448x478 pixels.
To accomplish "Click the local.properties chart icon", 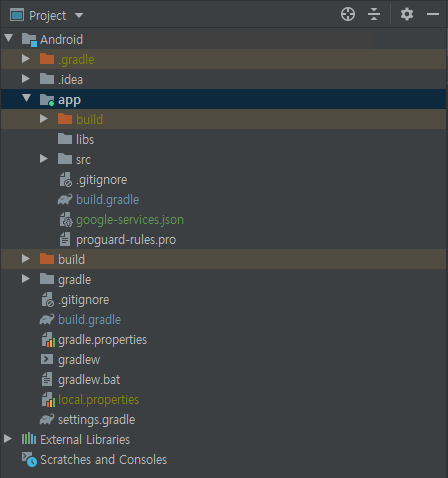I will click(48, 400).
